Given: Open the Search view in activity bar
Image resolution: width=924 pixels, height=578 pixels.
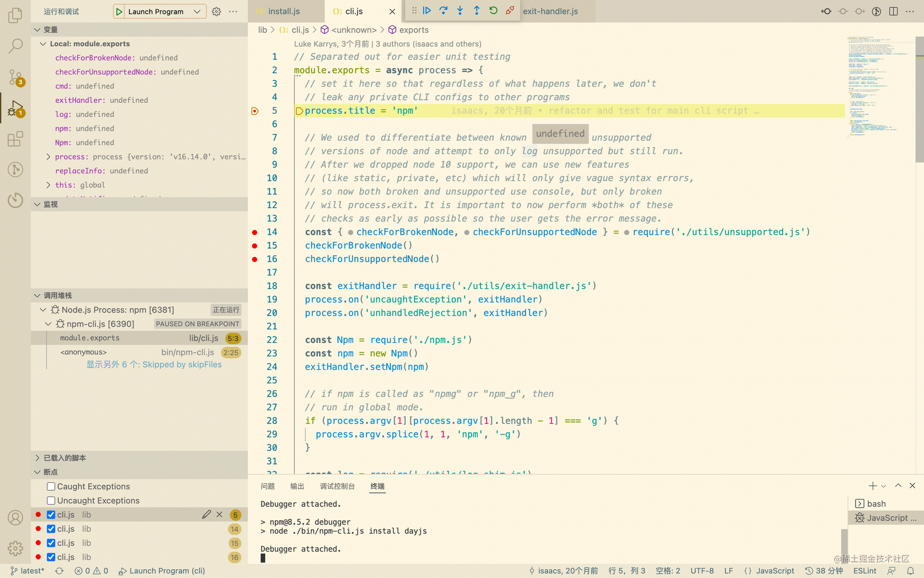Looking at the screenshot, I should point(15,46).
